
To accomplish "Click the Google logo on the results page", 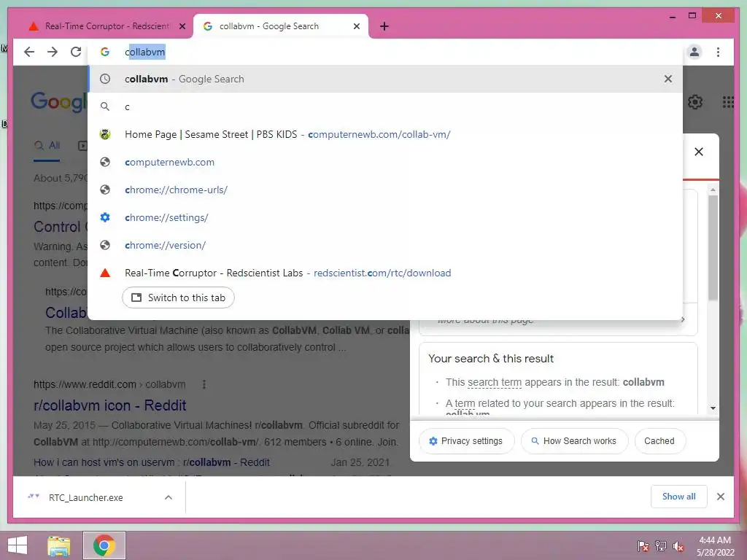I will click(58, 101).
